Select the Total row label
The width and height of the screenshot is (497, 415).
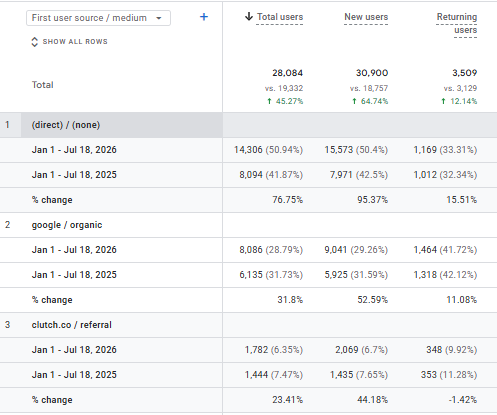point(42,85)
